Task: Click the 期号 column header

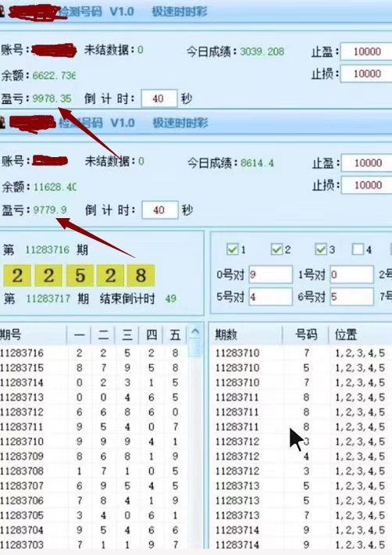Action: coord(33,335)
